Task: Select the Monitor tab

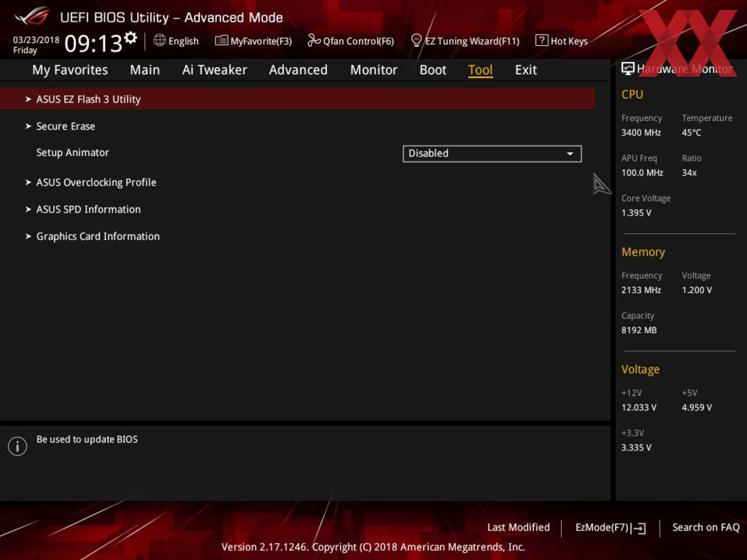Action: click(374, 70)
